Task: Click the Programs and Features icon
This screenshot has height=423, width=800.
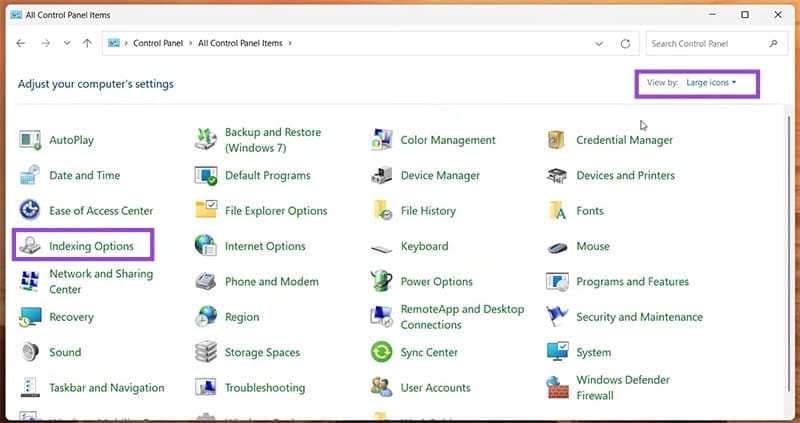Action: click(x=557, y=281)
